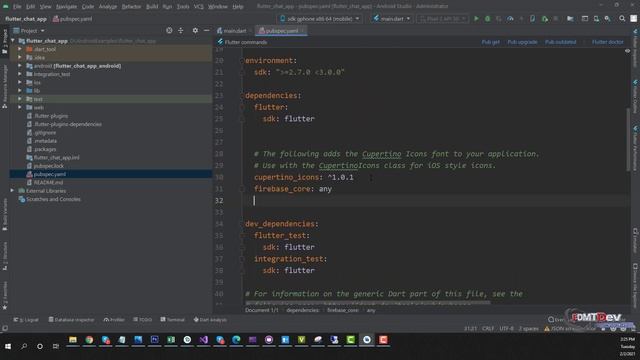This screenshot has width=640, height=360.
Task: Open the Refactor menu
Action: [x=131, y=7]
